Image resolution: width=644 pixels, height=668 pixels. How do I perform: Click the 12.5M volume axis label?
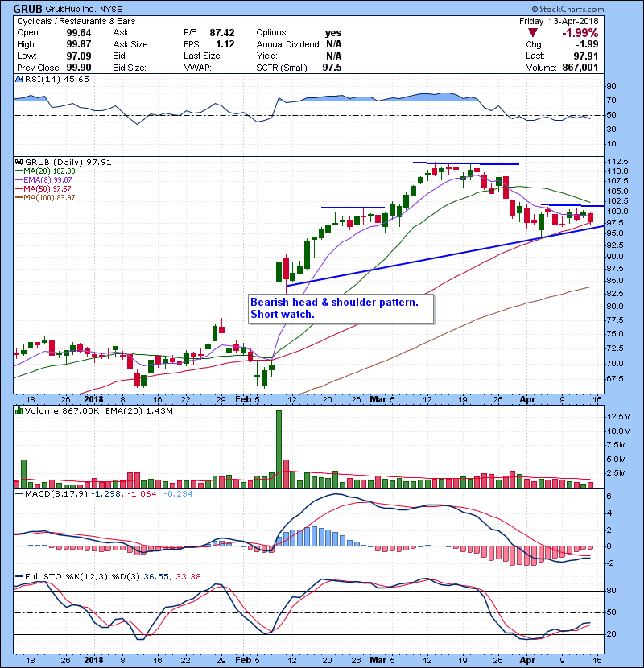click(x=619, y=416)
